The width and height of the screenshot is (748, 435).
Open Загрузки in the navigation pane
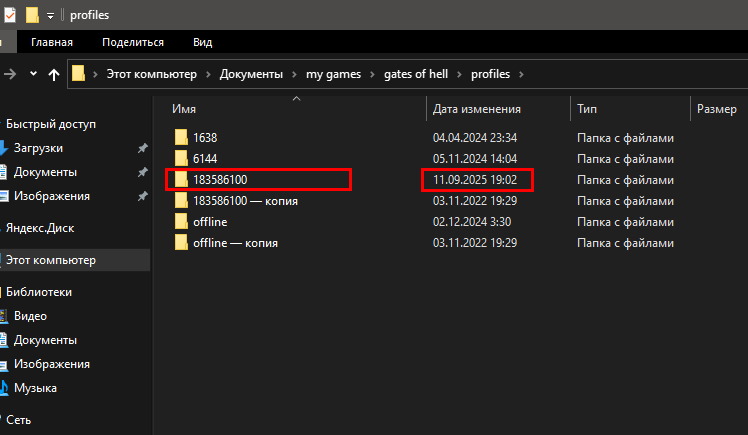click(38, 148)
